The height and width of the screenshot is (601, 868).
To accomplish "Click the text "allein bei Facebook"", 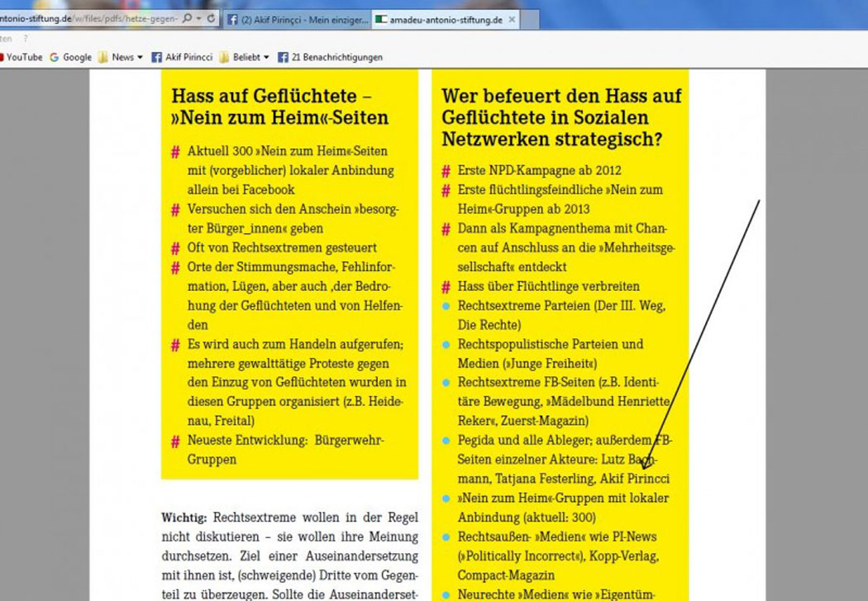I will [241, 190].
